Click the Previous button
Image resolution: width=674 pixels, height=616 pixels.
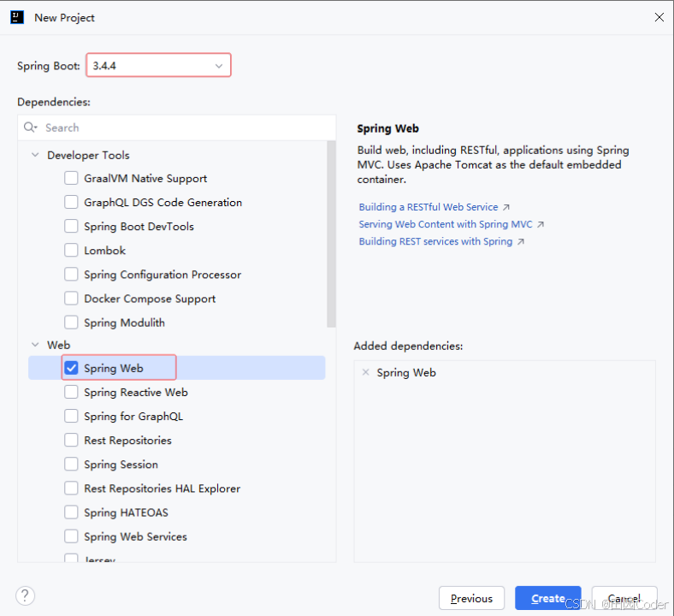[471, 598]
